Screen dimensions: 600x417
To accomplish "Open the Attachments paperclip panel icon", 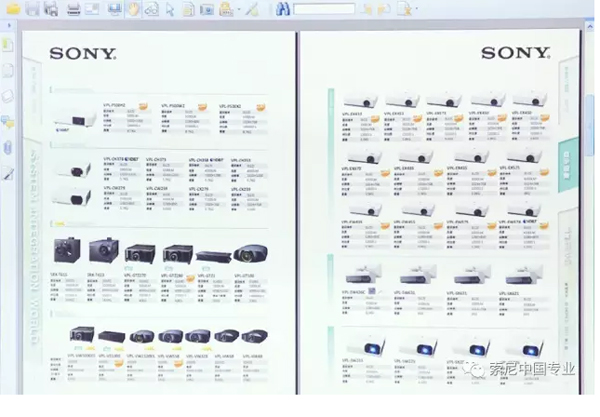I will [8, 148].
